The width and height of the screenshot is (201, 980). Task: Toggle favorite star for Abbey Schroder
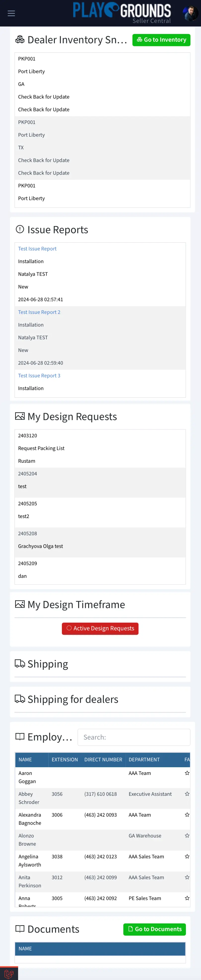coord(187,794)
